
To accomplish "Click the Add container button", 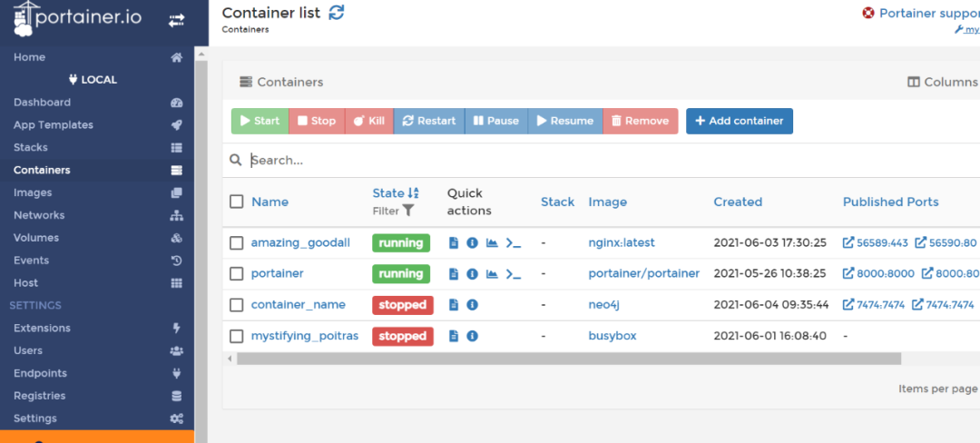I will tap(740, 122).
